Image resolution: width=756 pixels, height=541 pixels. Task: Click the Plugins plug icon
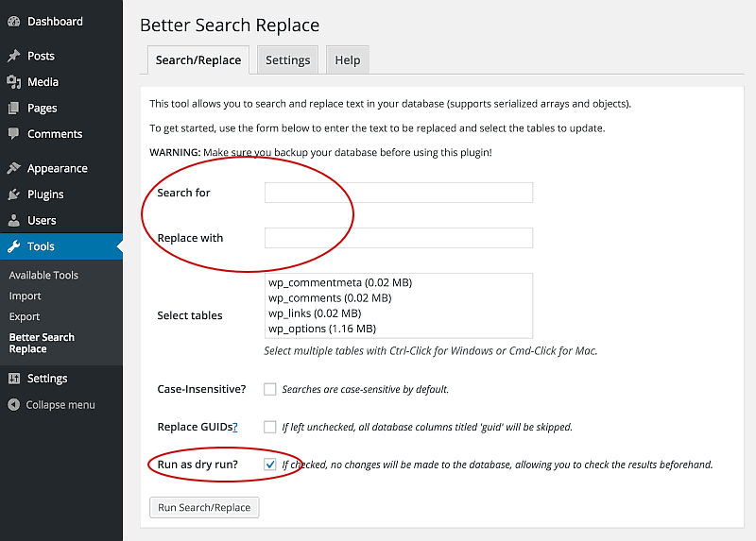[13, 194]
